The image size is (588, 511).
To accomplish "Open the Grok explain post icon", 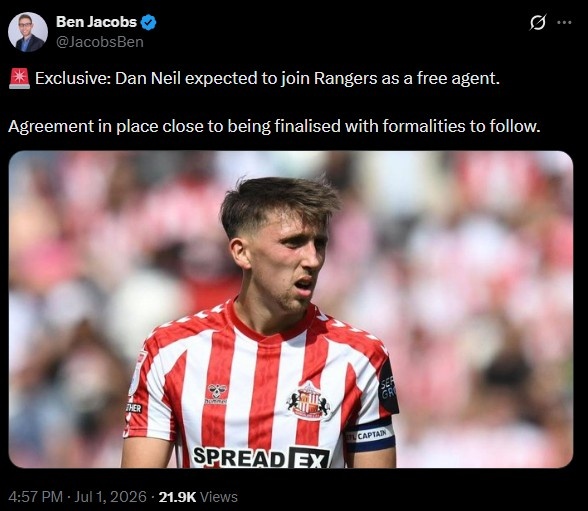I will click(537, 22).
